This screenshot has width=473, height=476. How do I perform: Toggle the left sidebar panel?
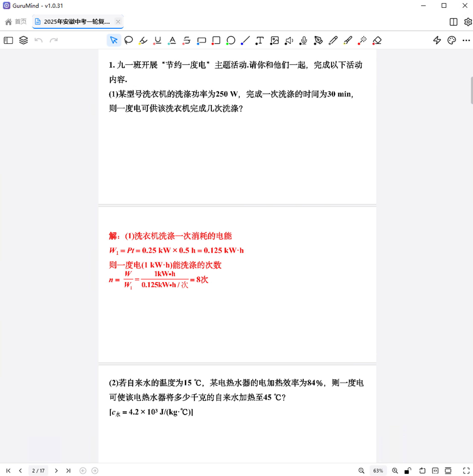click(x=8, y=40)
